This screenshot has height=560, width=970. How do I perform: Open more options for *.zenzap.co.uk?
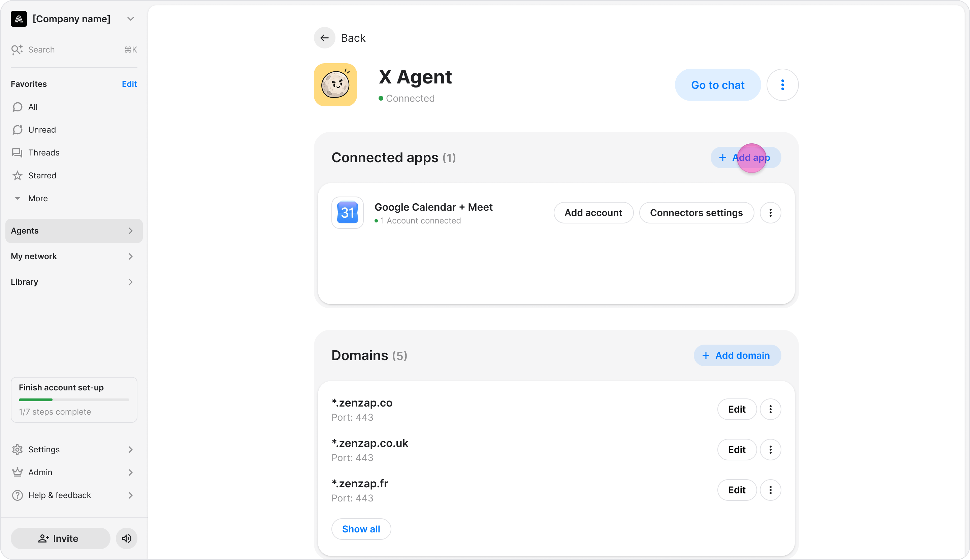[770, 450]
